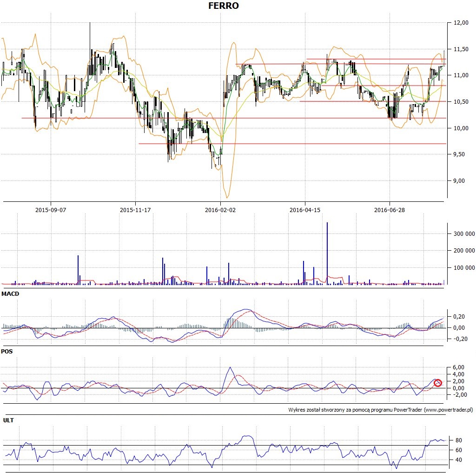Screen dimensions: 476x473
Task: Click the POS 6,00 axis value
Action: [x=459, y=367]
